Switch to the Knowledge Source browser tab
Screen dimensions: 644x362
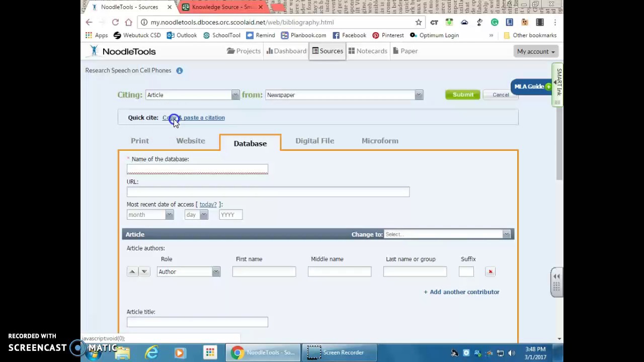(x=222, y=7)
